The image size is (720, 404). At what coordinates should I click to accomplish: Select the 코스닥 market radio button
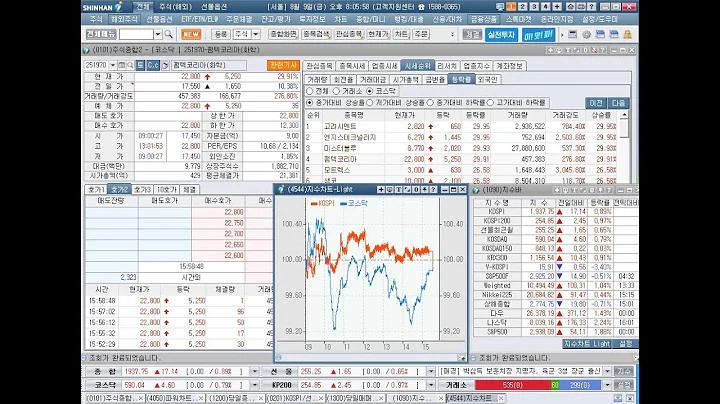370,91
